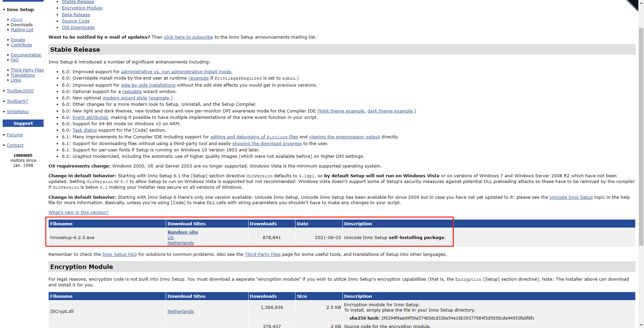Open example link for PrivilegesRequired admin
Image resolution: width=644 pixels, height=328 pixels.
tap(199, 78)
